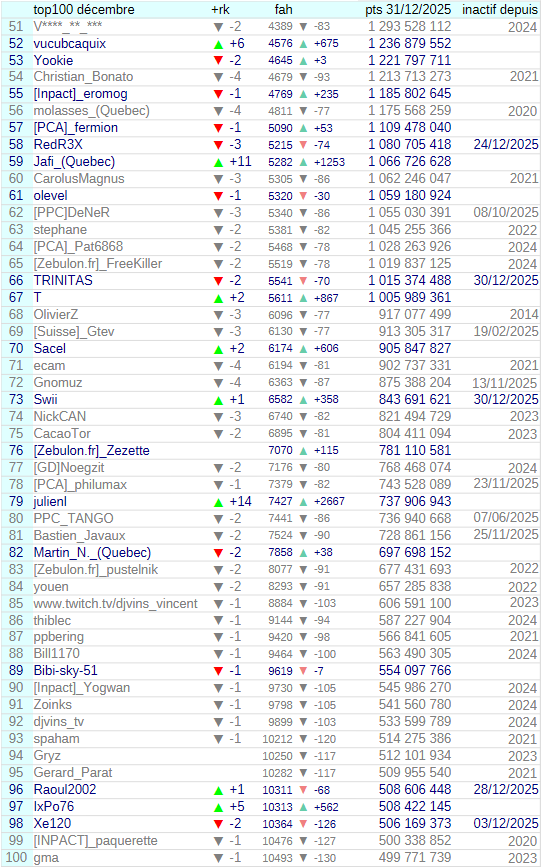Click the name 'Gerard_Parat'

coord(73,773)
